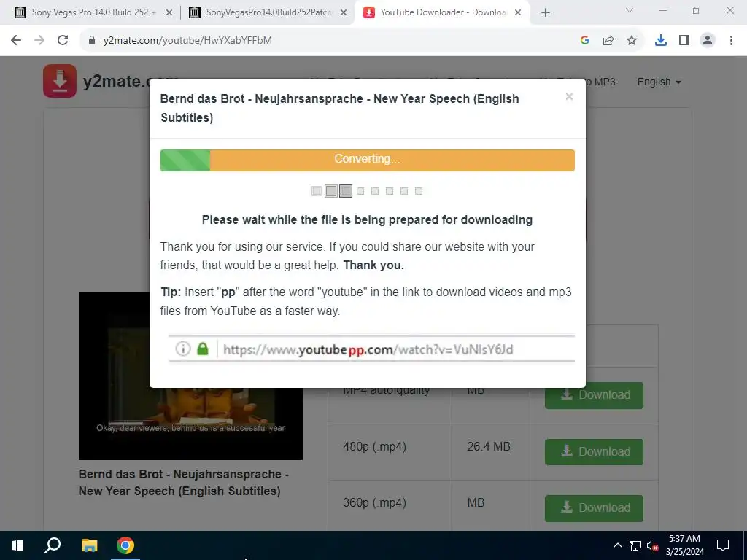Screen dimensions: 747x560
Task: Show hidden system tray icons
Action: pos(617,545)
